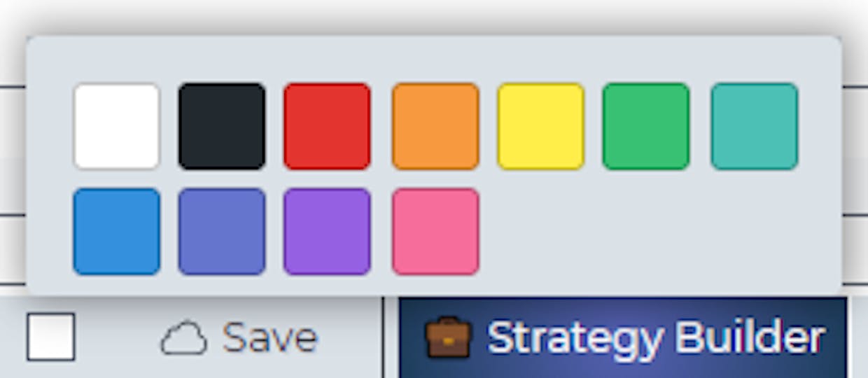Click the briefcase icon on Strategy Builder

448,337
